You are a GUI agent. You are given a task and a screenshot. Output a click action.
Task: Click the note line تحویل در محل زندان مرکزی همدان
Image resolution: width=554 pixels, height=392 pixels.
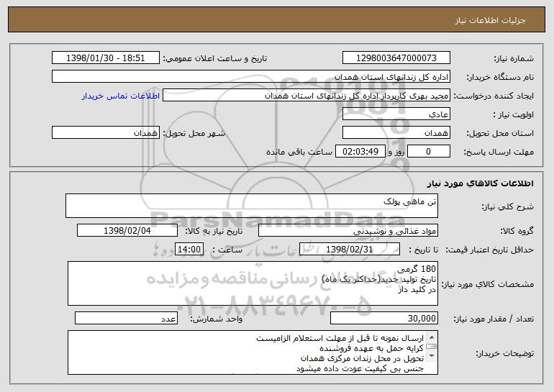(362, 358)
